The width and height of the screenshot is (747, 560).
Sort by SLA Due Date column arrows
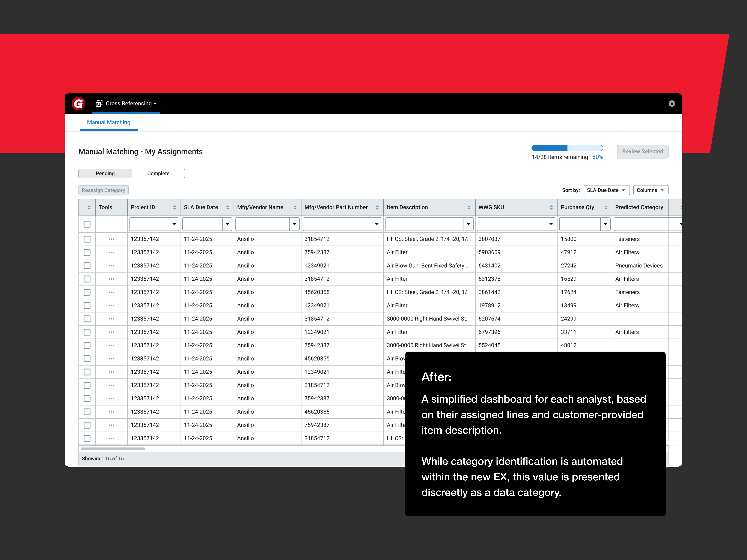point(228,208)
